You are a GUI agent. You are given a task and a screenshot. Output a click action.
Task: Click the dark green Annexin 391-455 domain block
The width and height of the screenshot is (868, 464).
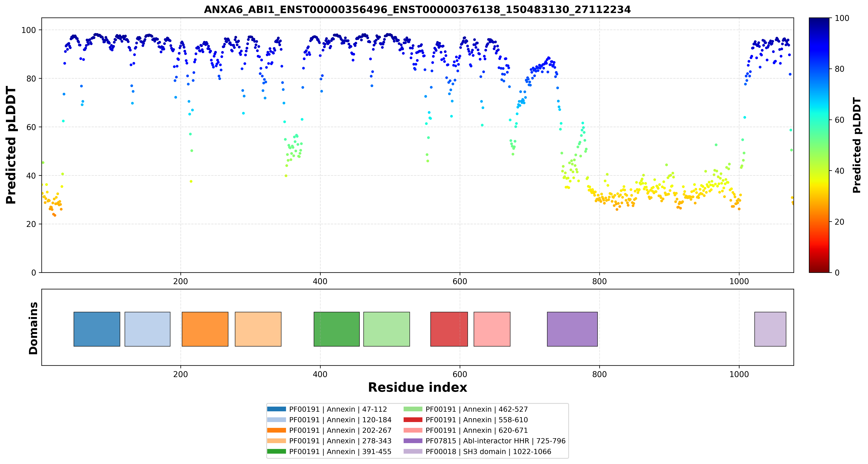click(337, 329)
